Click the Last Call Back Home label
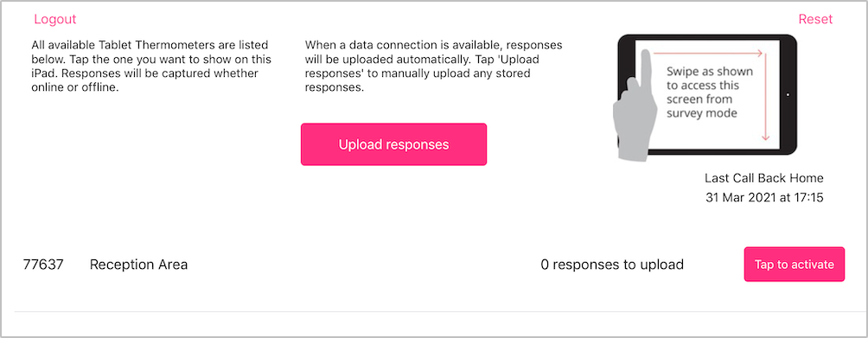The width and height of the screenshot is (868, 338). click(x=764, y=178)
